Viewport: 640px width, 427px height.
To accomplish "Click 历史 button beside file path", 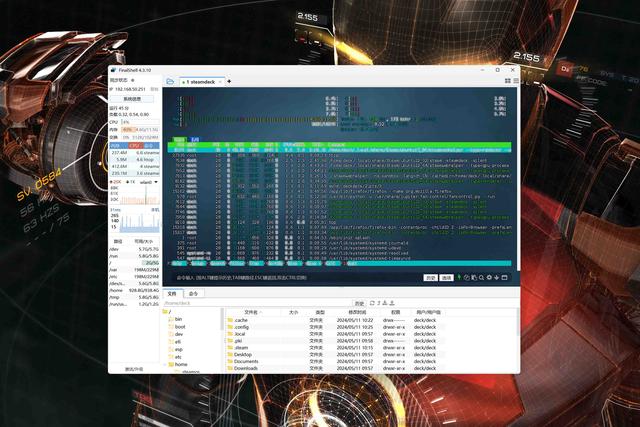I will click(359, 303).
